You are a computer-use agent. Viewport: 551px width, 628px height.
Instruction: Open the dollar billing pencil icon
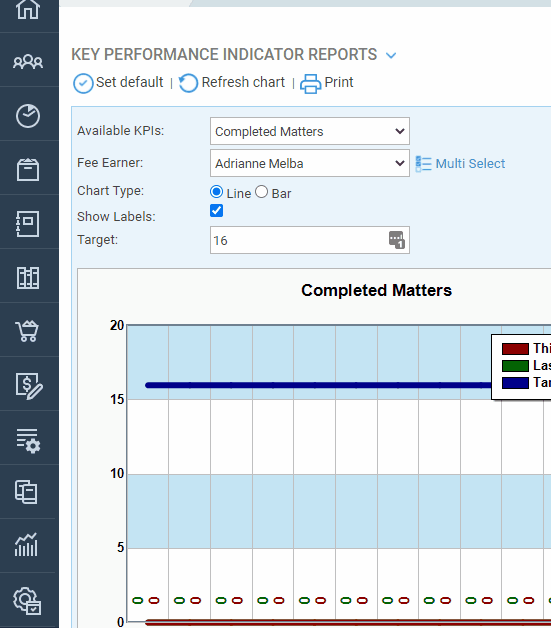(29, 386)
